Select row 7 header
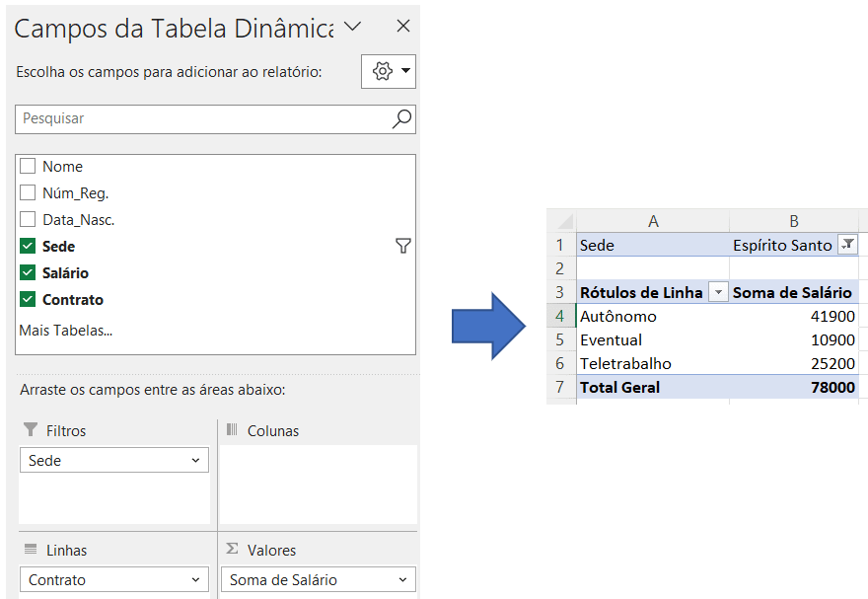This screenshot has width=868, height=599. click(560, 387)
